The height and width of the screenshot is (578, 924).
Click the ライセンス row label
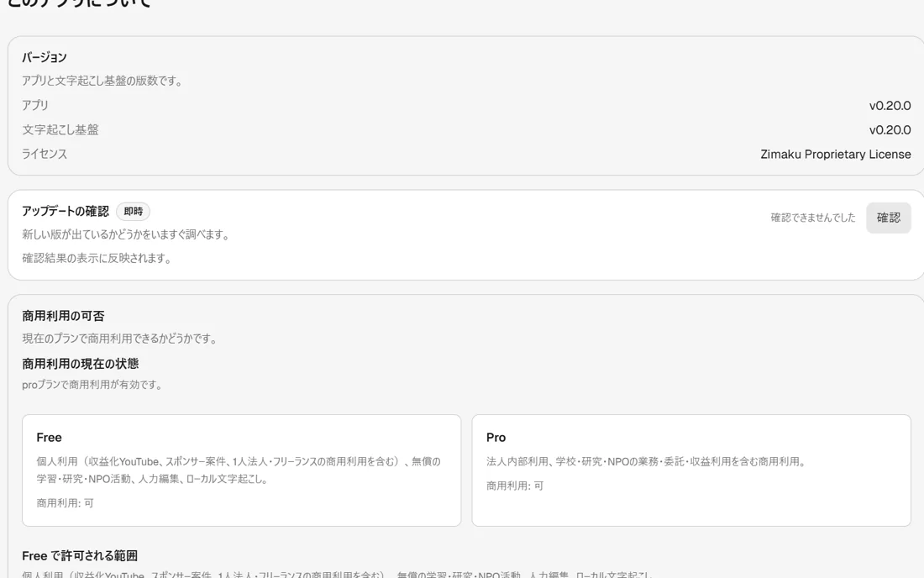click(x=45, y=155)
